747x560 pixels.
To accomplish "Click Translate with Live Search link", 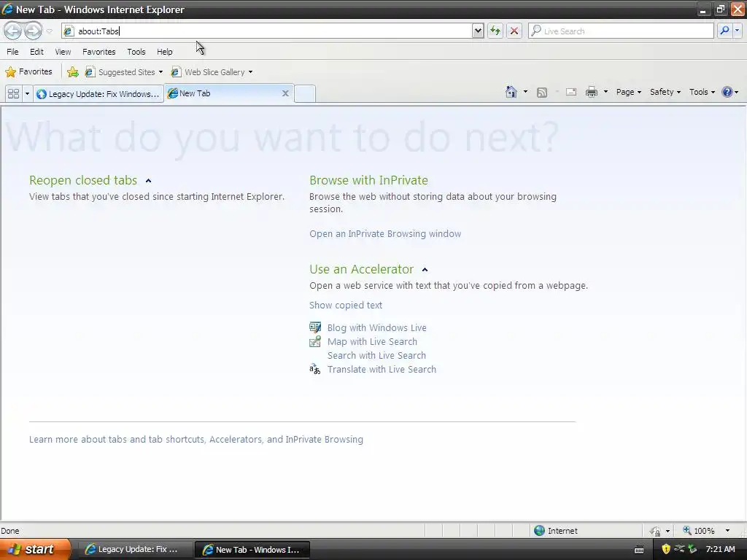I will click(382, 369).
